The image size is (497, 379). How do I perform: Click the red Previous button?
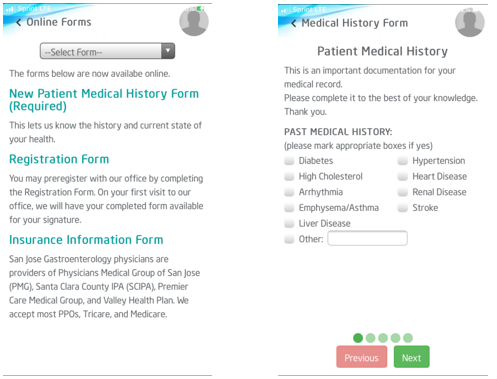[362, 357]
